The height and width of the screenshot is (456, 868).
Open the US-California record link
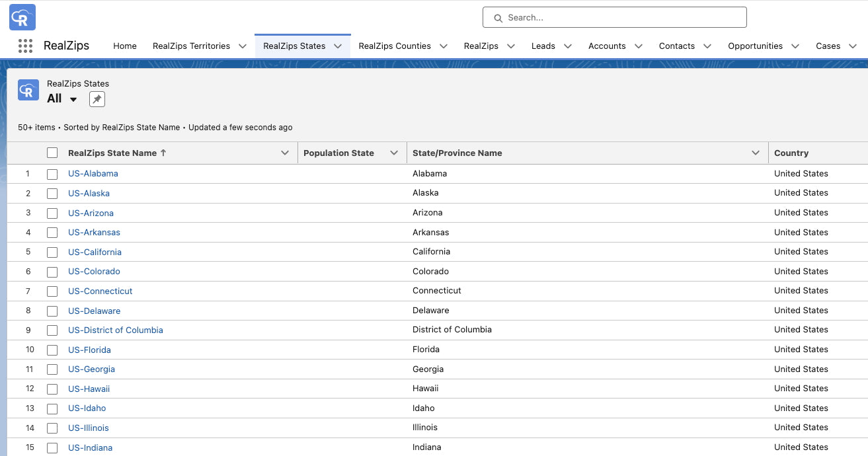point(95,252)
